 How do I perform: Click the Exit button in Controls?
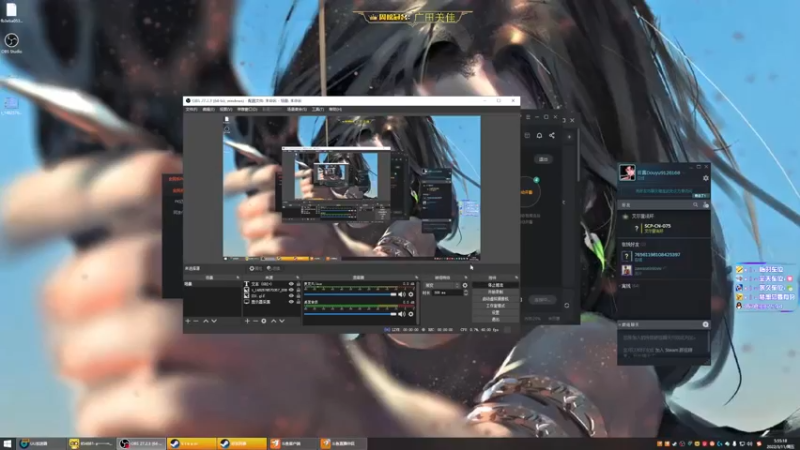[495, 319]
